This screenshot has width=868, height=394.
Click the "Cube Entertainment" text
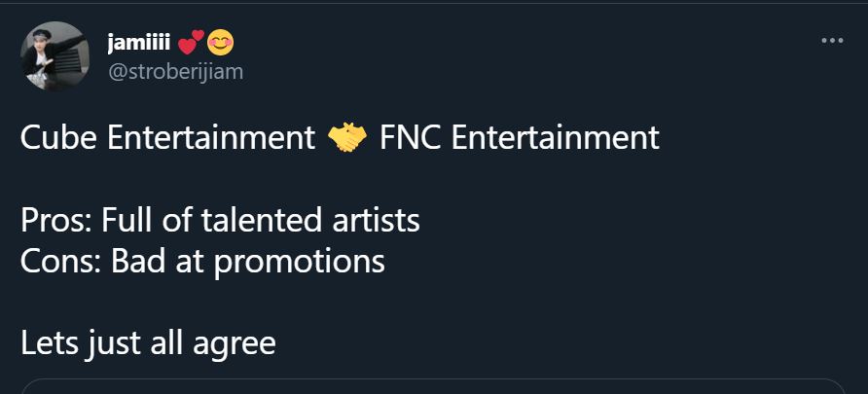pyautogui.click(x=167, y=138)
